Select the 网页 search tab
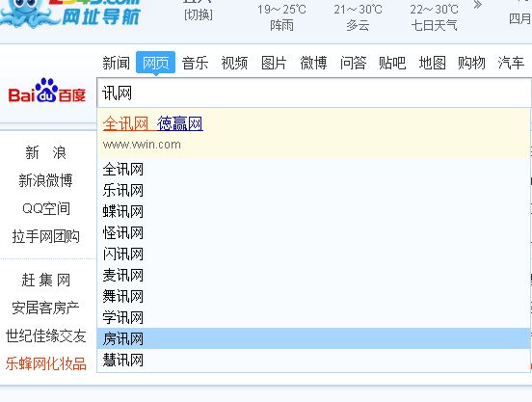The width and height of the screenshot is (532, 402). (156, 63)
